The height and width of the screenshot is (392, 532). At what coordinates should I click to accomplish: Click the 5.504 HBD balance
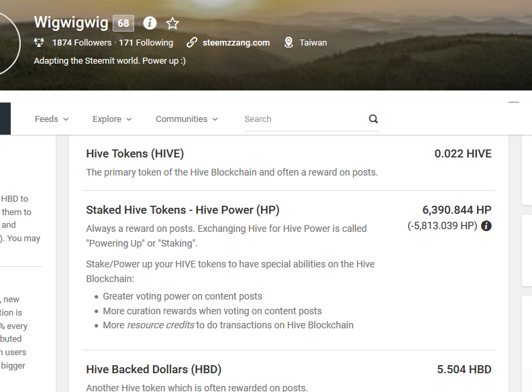464,369
